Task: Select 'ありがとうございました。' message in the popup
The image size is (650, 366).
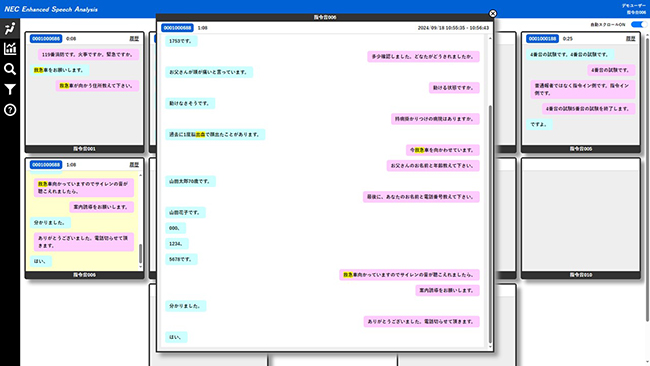Action: 422,322
